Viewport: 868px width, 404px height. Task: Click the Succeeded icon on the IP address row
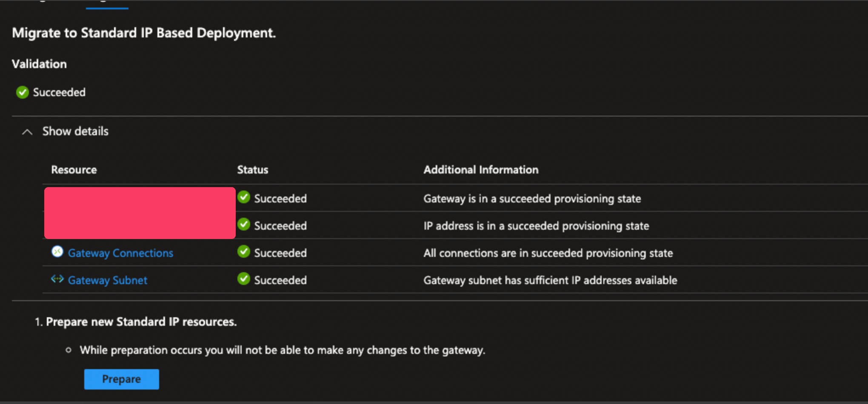point(243,225)
